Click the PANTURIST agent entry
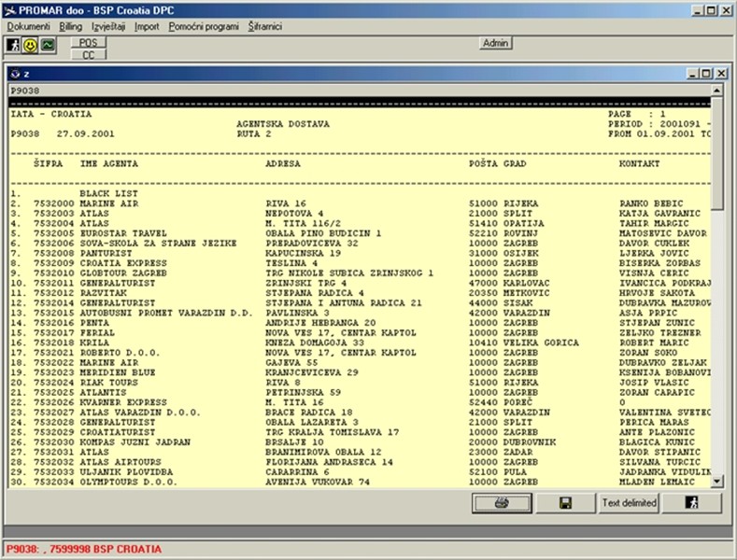This screenshot has width=737, height=560. click(x=106, y=254)
